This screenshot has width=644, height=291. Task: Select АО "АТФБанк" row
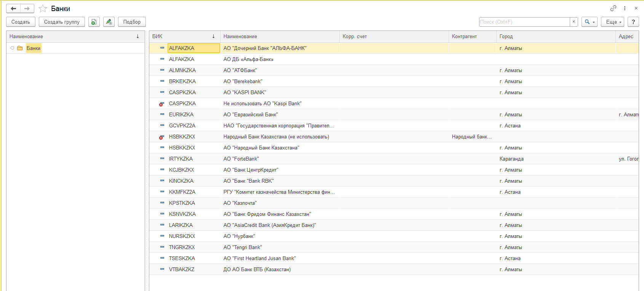(x=394, y=70)
